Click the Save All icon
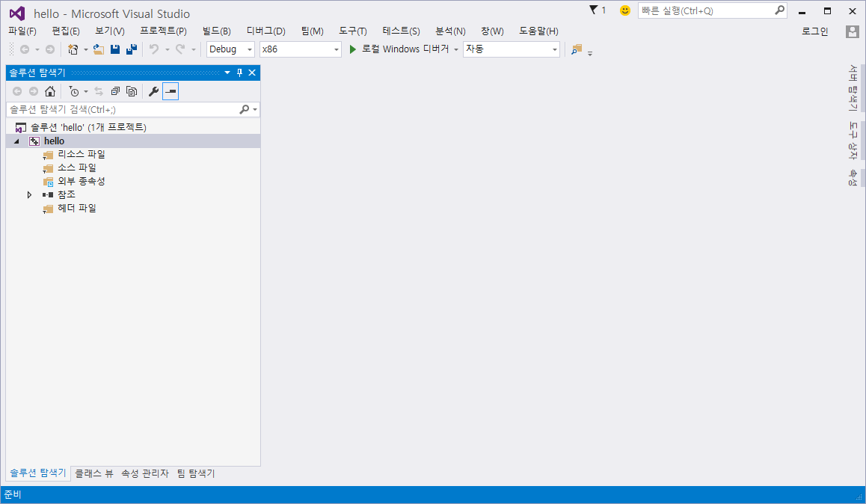Viewport: 866px width, 504px height. pos(132,49)
